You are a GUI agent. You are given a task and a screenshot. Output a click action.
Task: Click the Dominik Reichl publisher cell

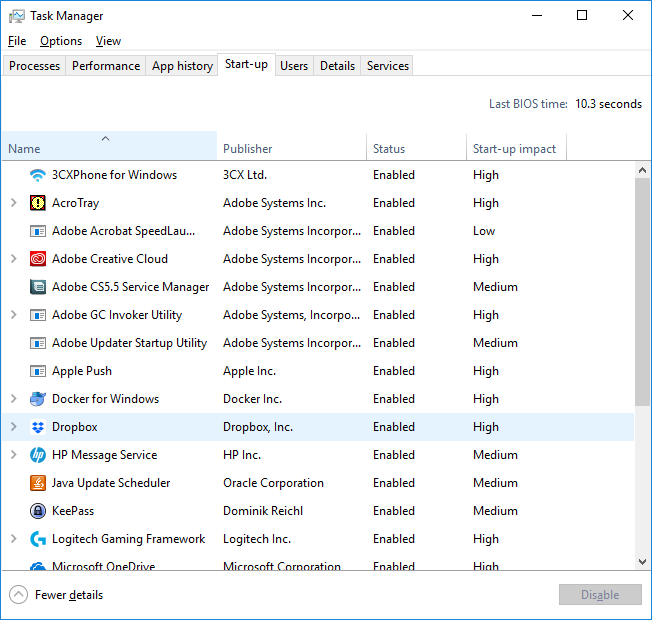pos(263,511)
